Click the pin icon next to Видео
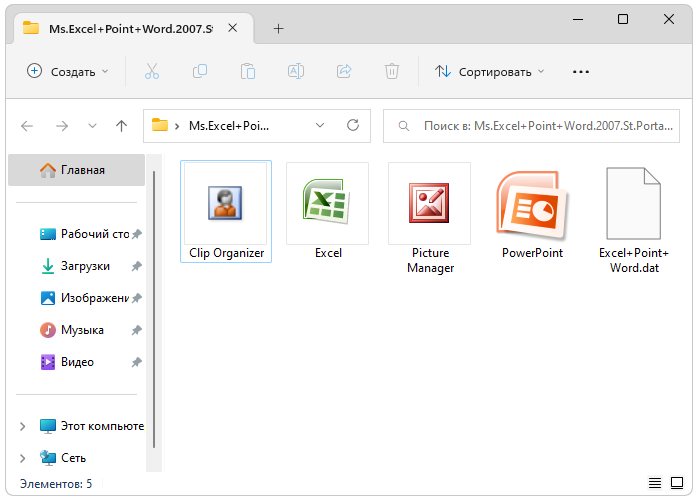This screenshot has width=698, height=502. coord(137,362)
